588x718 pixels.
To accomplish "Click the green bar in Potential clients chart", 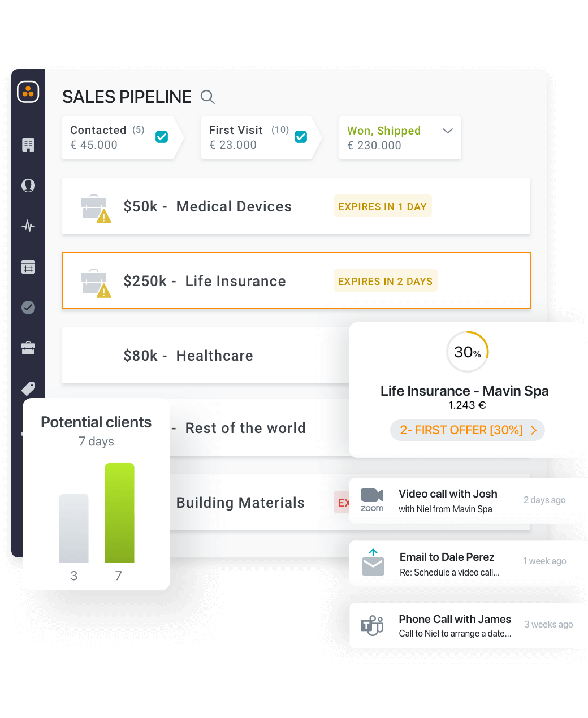I will (x=120, y=513).
